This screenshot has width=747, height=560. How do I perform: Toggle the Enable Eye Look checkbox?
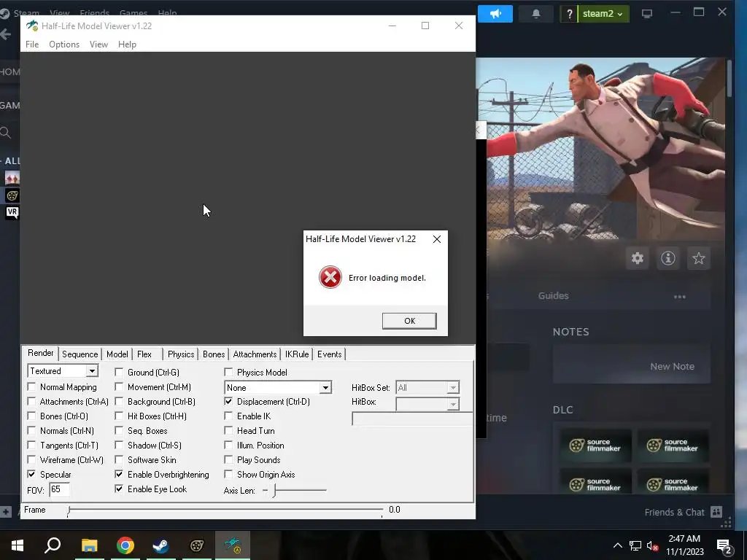pos(119,489)
